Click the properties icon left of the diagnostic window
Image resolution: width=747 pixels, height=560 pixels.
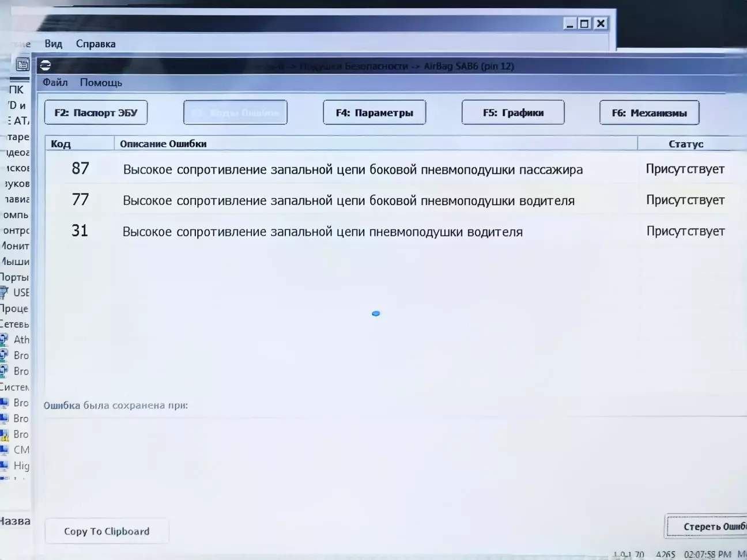(x=22, y=65)
